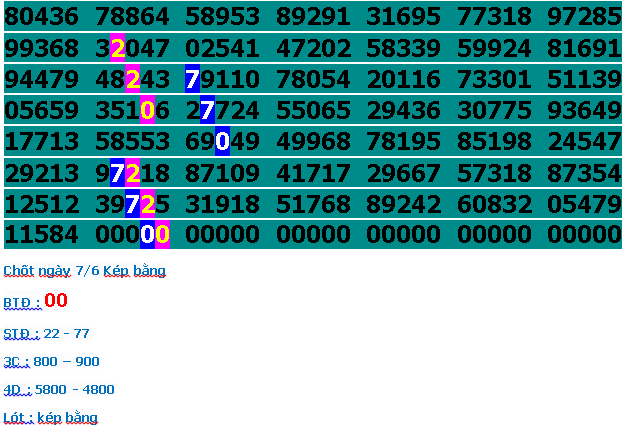Click the "Chốt ngày 7/6 Kép bằng" text
Screen dimensions: 625x440
point(84,271)
